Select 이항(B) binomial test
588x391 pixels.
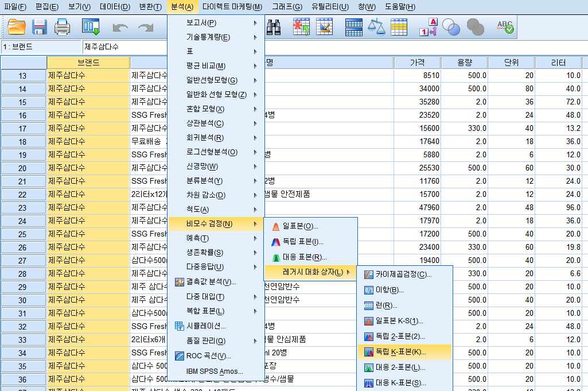point(404,290)
